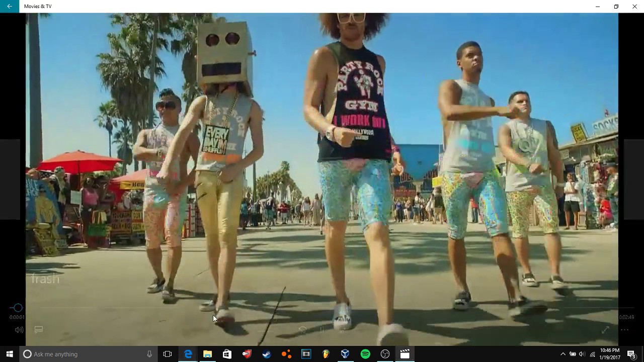This screenshot has height=362, width=644.
Task: Skip back 10 seconds in the video
Action: coord(302,330)
